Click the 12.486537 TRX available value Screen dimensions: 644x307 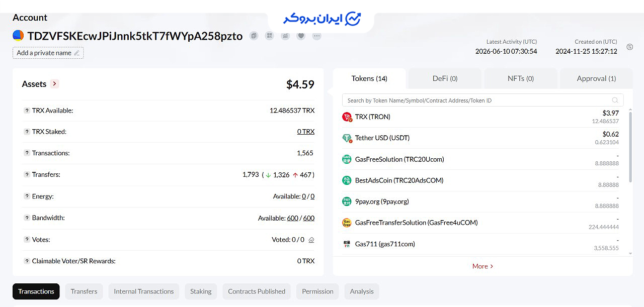pos(292,111)
